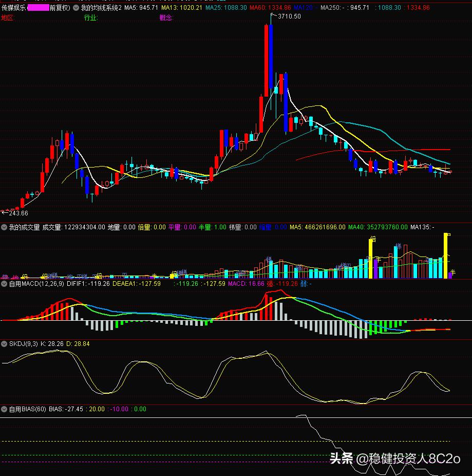Click the indicator menu icon on SKDJ panel

[x=4, y=344]
